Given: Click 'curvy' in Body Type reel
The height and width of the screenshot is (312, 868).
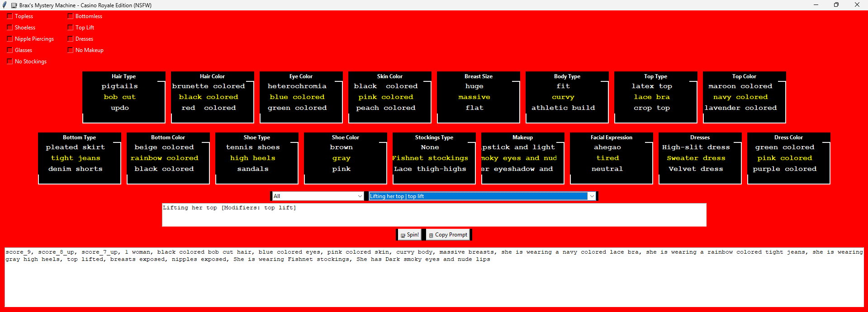Looking at the screenshot, I should (x=563, y=97).
